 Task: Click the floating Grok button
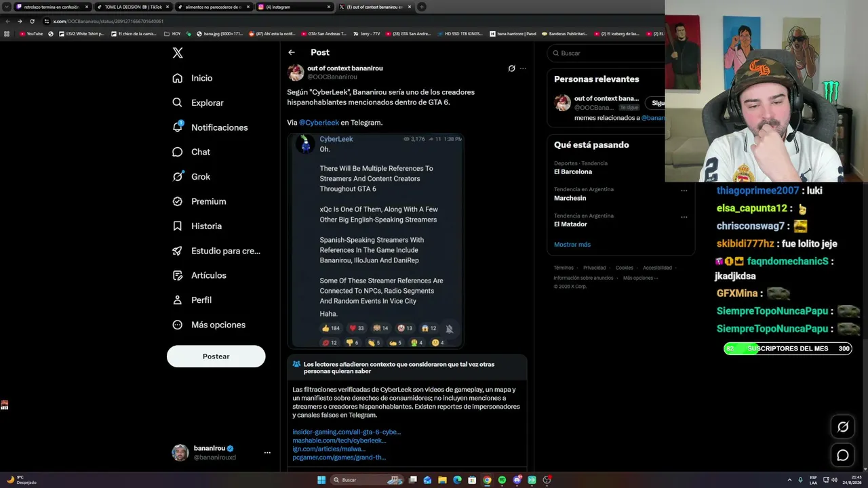[x=843, y=426]
